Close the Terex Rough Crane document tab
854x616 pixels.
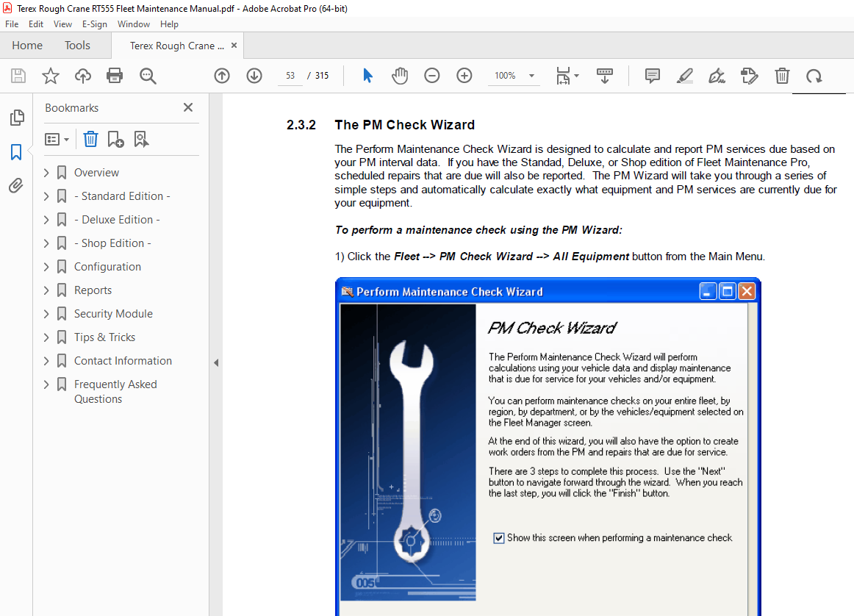234,45
